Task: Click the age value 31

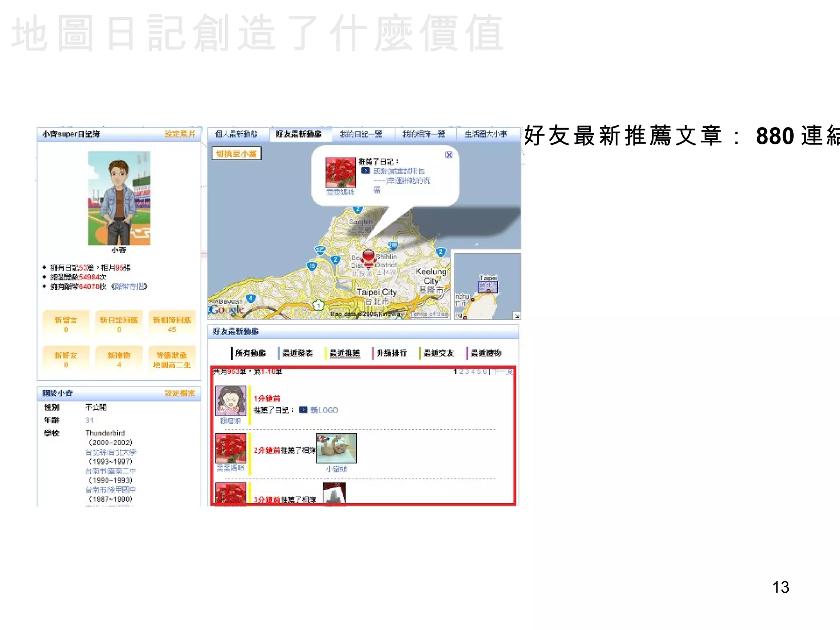Action: [89, 420]
